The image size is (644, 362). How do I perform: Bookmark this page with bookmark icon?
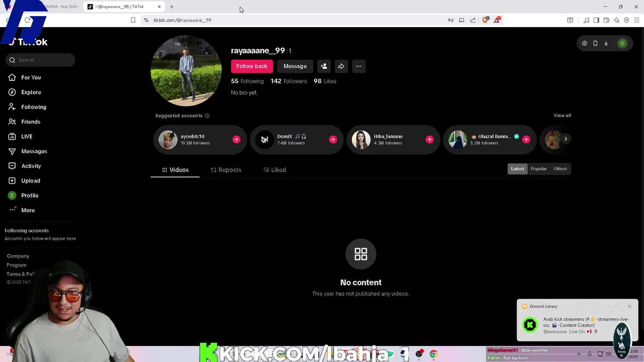pos(133,20)
